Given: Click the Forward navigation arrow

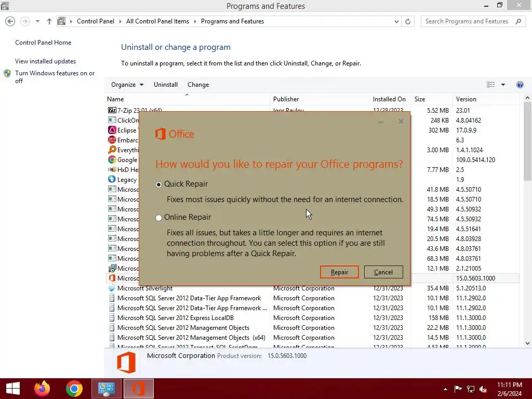Looking at the screenshot, I should coord(25,21).
